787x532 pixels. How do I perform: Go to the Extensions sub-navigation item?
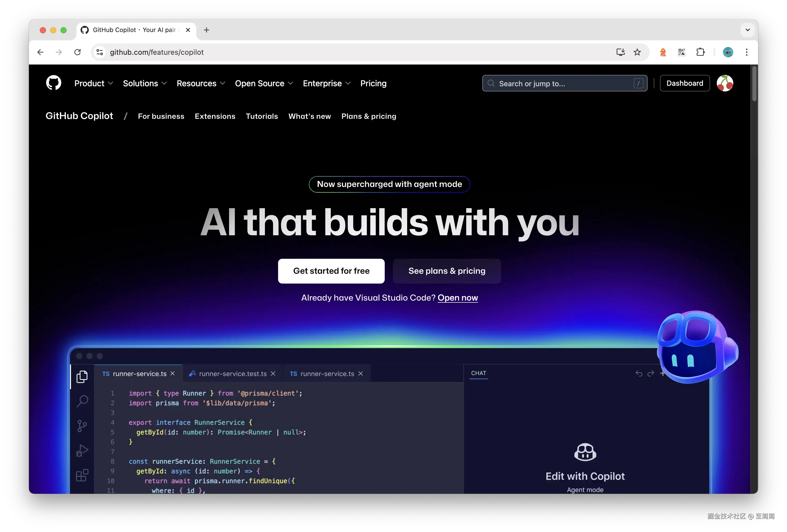pyautogui.click(x=215, y=116)
